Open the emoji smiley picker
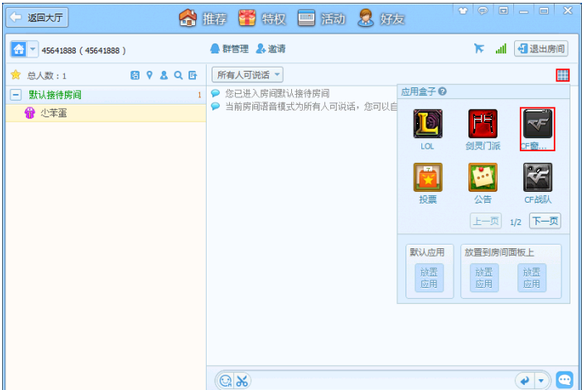This screenshot has width=585, height=390. pos(225,381)
